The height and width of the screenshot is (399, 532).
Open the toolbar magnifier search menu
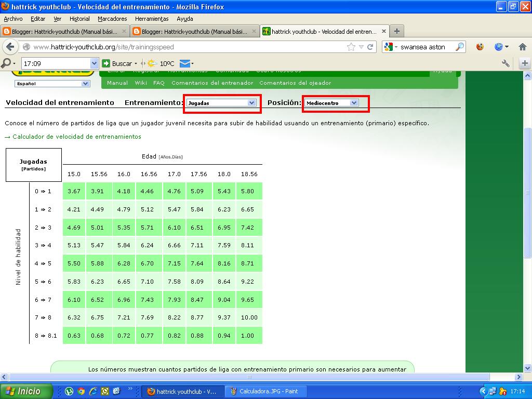(x=8, y=63)
